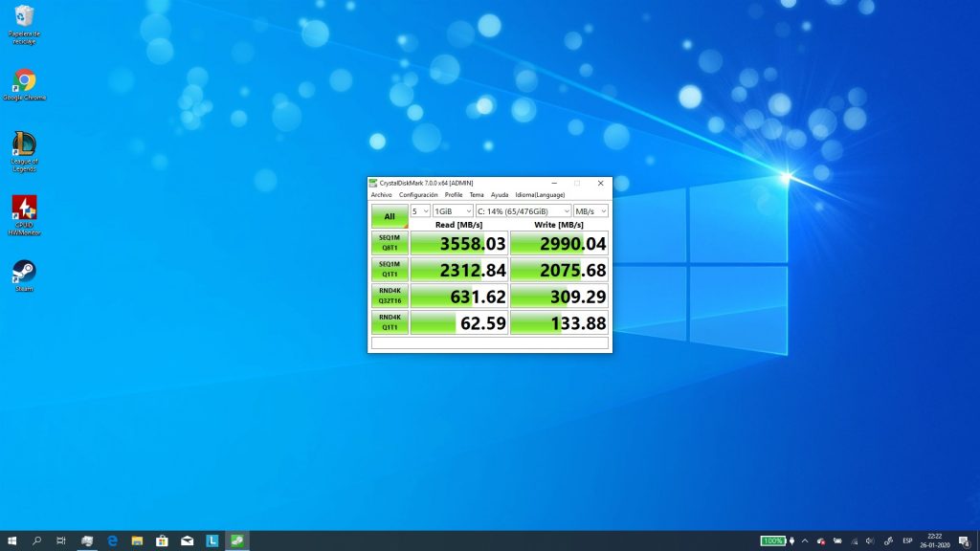Start the SEQ1M Q8T1 test

(390, 243)
